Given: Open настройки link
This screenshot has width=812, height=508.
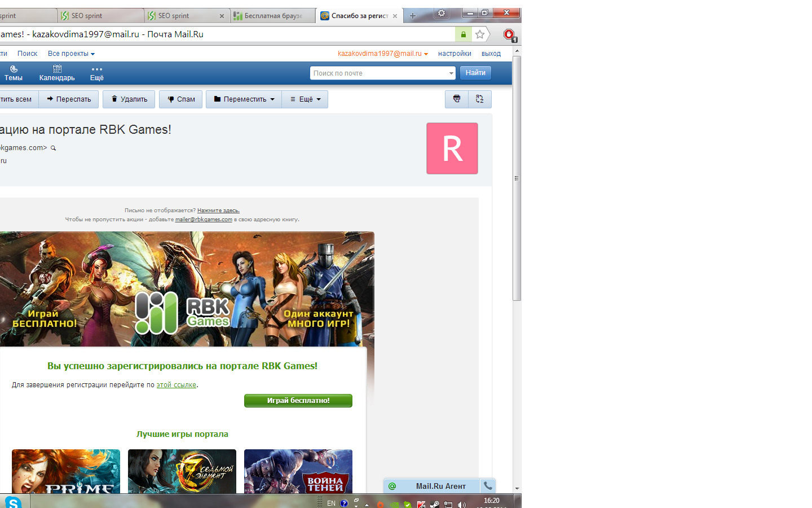Looking at the screenshot, I should tap(454, 54).
